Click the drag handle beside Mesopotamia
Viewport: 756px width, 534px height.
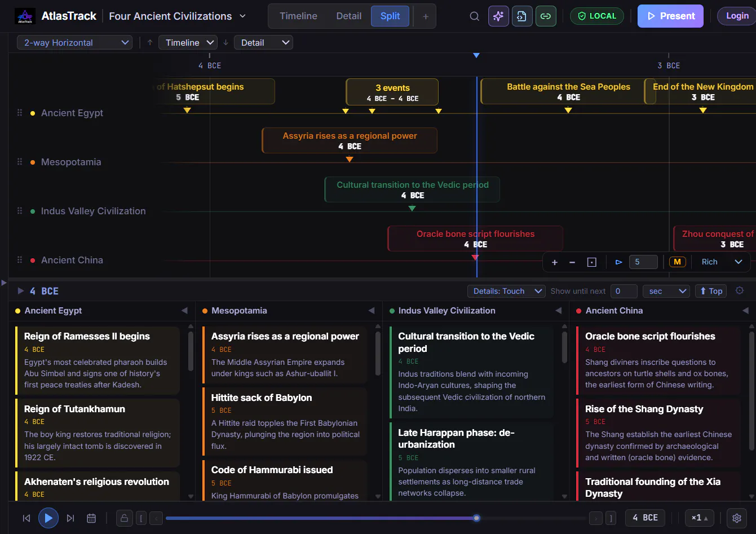pos(20,162)
